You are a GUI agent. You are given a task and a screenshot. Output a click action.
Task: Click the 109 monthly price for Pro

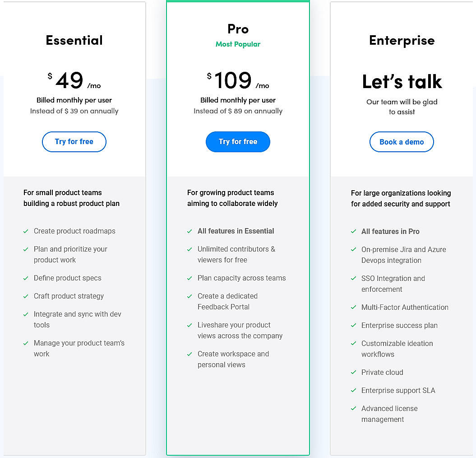click(x=233, y=81)
